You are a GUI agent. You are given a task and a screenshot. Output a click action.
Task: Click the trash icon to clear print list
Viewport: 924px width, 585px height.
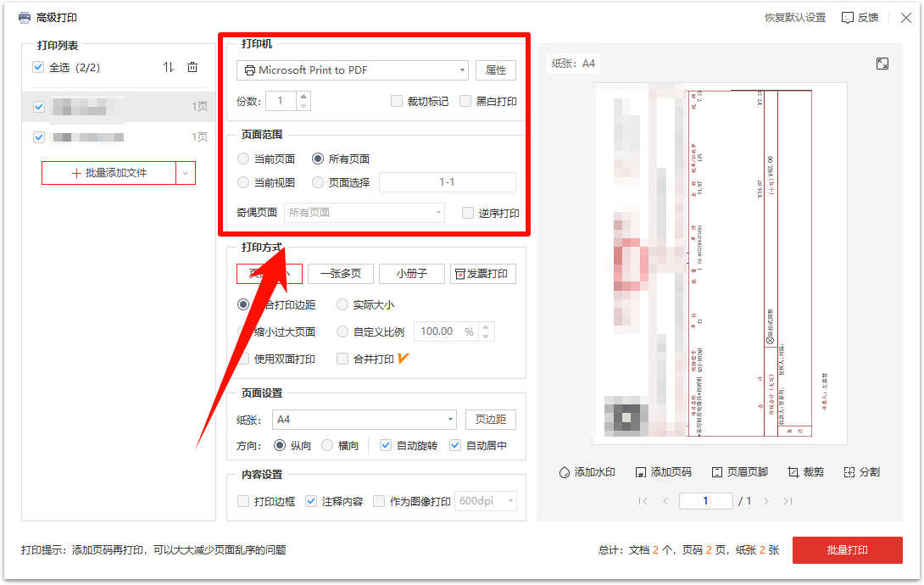click(x=193, y=67)
